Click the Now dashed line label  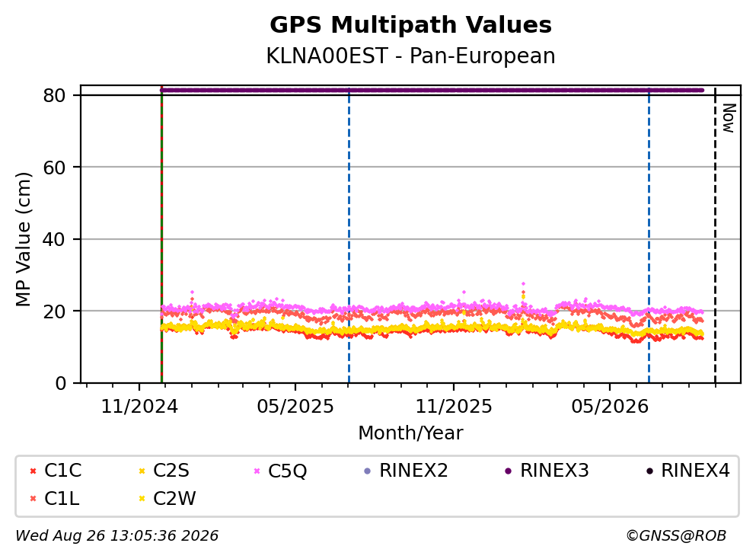729,118
